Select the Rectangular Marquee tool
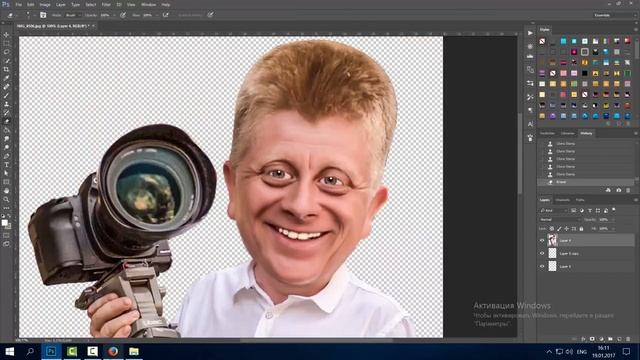Viewport: 640px width, 360px height. (x=6, y=44)
